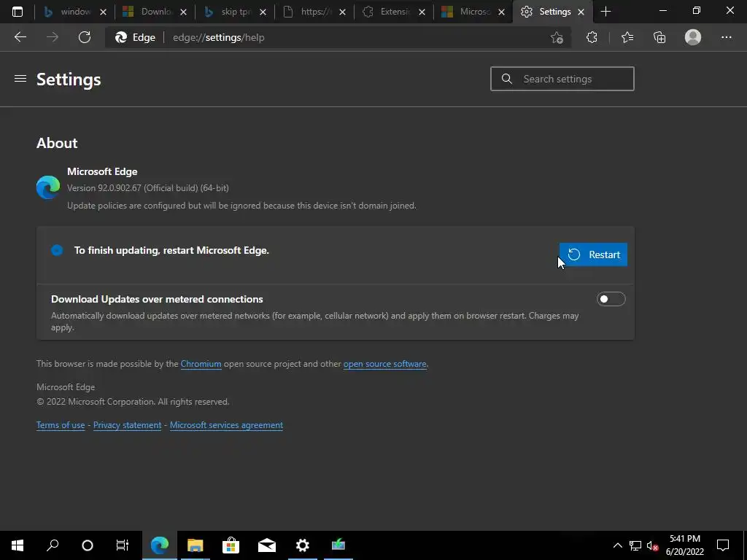Open the Chromium link

201,364
